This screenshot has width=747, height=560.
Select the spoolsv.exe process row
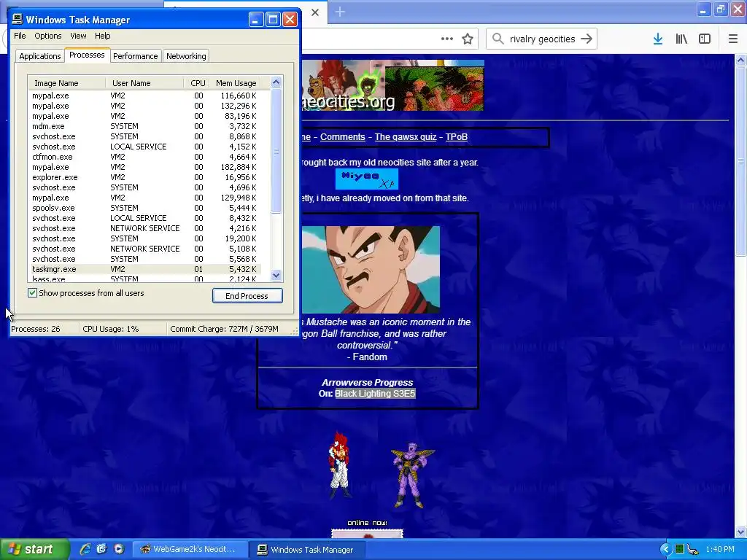[144, 208]
